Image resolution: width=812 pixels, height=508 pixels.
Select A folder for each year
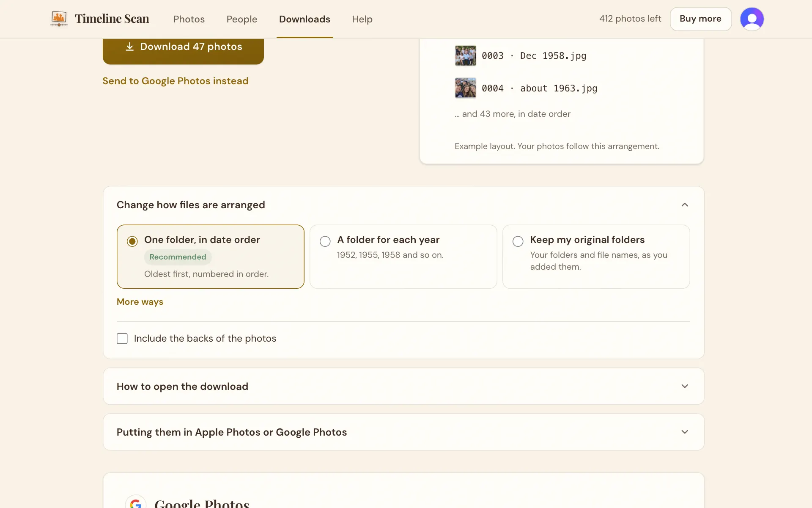[403, 257]
